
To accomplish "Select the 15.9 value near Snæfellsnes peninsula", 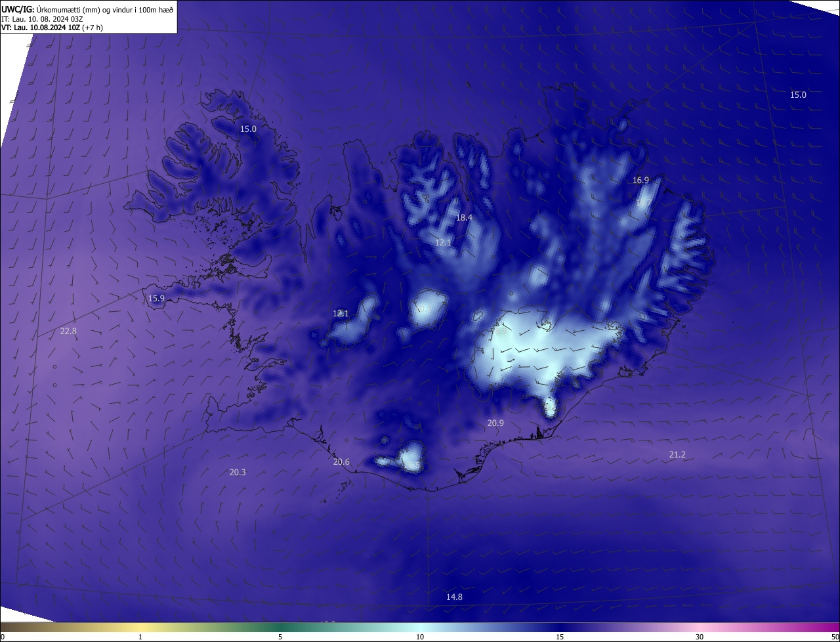I will (156, 299).
